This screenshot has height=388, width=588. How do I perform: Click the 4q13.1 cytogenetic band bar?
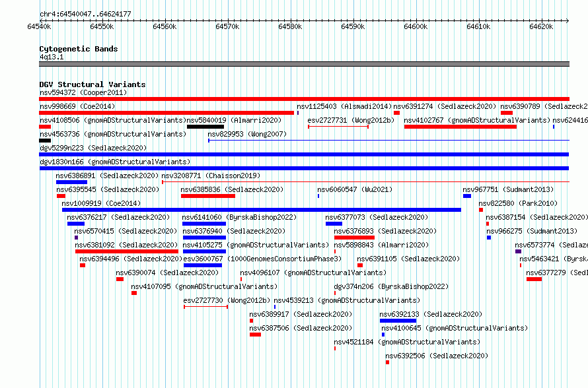coord(304,64)
